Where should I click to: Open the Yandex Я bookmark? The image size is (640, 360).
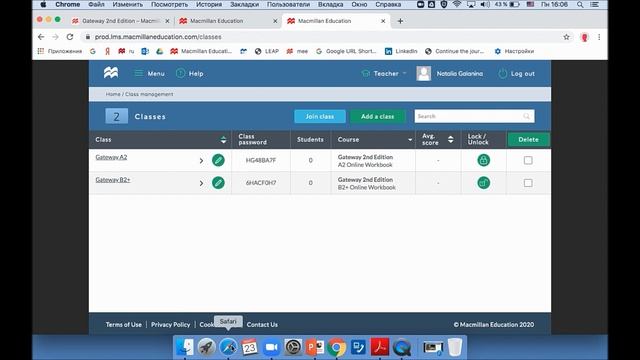(x=107, y=51)
